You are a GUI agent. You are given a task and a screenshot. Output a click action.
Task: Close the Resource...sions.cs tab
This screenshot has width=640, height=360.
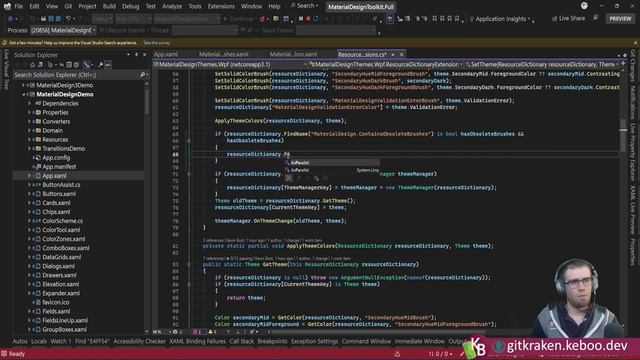pos(402,54)
